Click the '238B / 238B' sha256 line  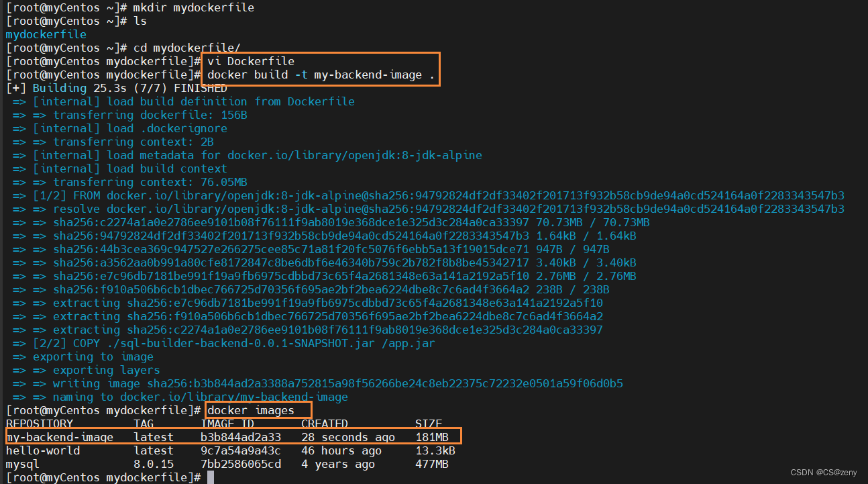point(311,289)
